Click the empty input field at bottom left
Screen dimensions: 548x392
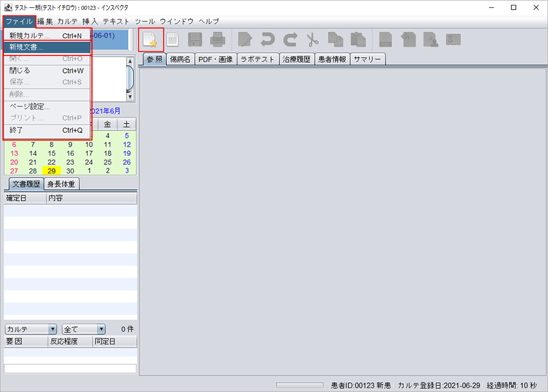click(70, 368)
